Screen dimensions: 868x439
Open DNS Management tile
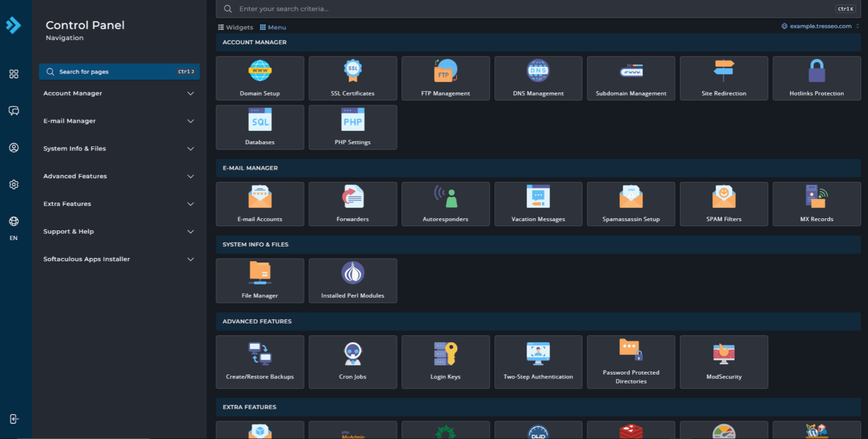(539, 78)
